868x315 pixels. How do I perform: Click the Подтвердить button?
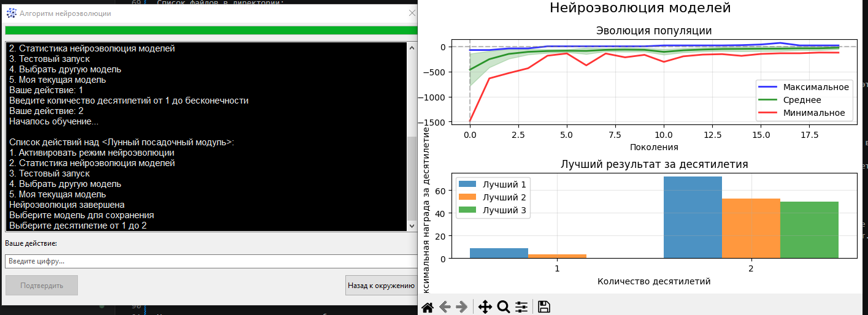click(41, 286)
